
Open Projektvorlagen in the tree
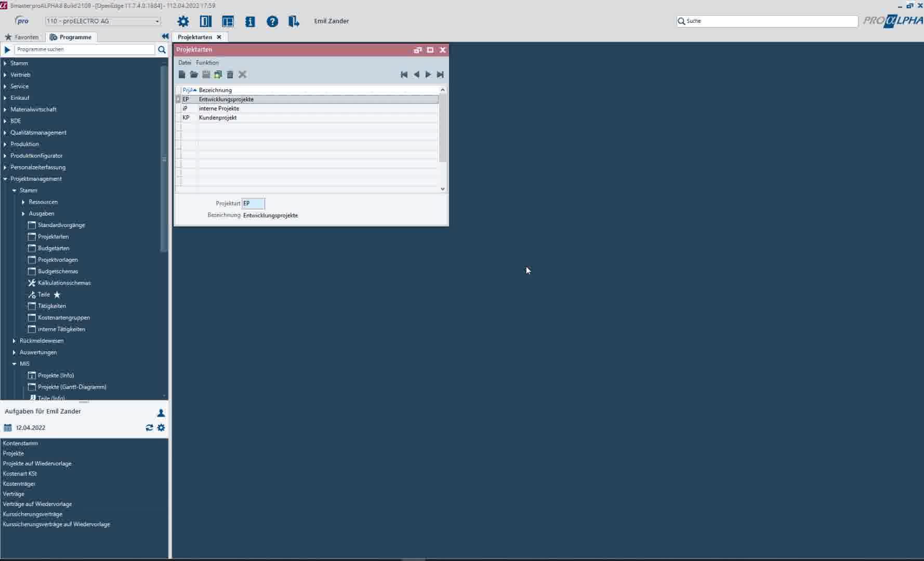(58, 260)
